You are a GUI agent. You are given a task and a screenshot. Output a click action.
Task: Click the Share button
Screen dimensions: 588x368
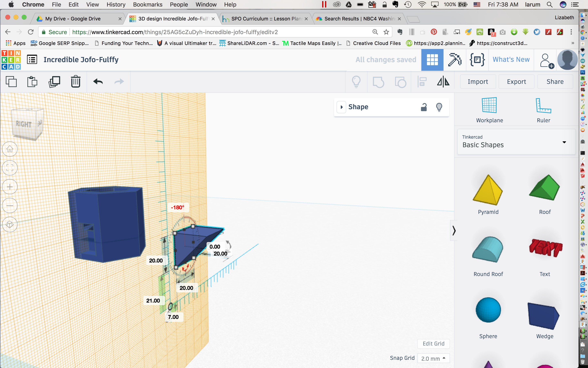pyautogui.click(x=555, y=82)
